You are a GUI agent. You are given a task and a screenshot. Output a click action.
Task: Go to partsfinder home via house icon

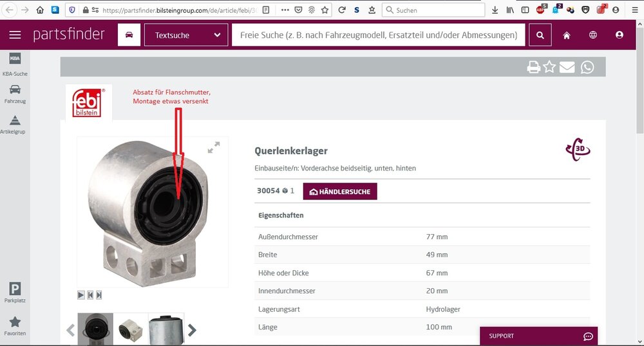coord(566,35)
